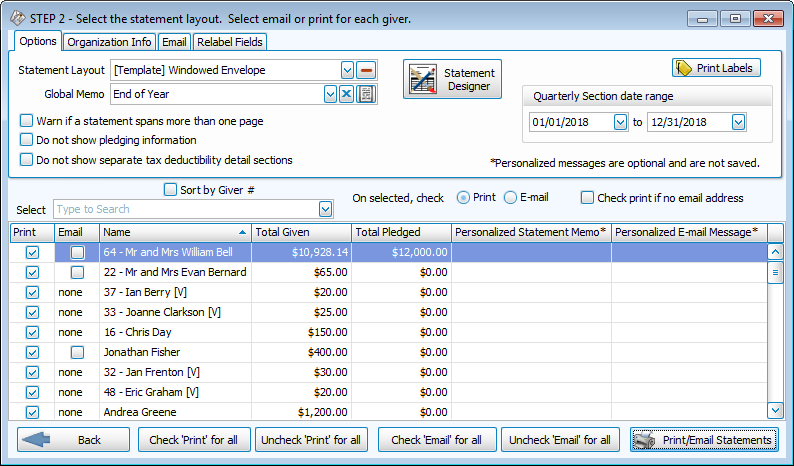Click Print/Email Statements printer button
Screen dimensions: 794x466
[x=706, y=440]
